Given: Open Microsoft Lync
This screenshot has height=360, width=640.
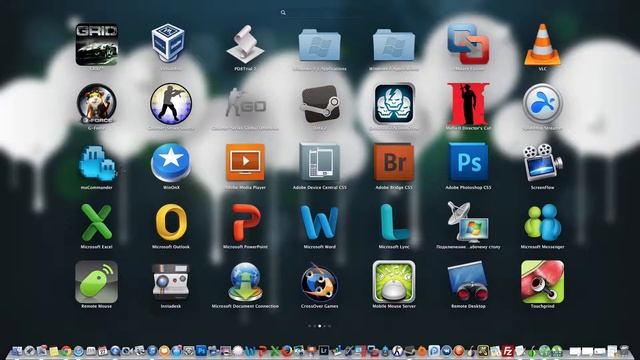Looking at the screenshot, I should [394, 222].
